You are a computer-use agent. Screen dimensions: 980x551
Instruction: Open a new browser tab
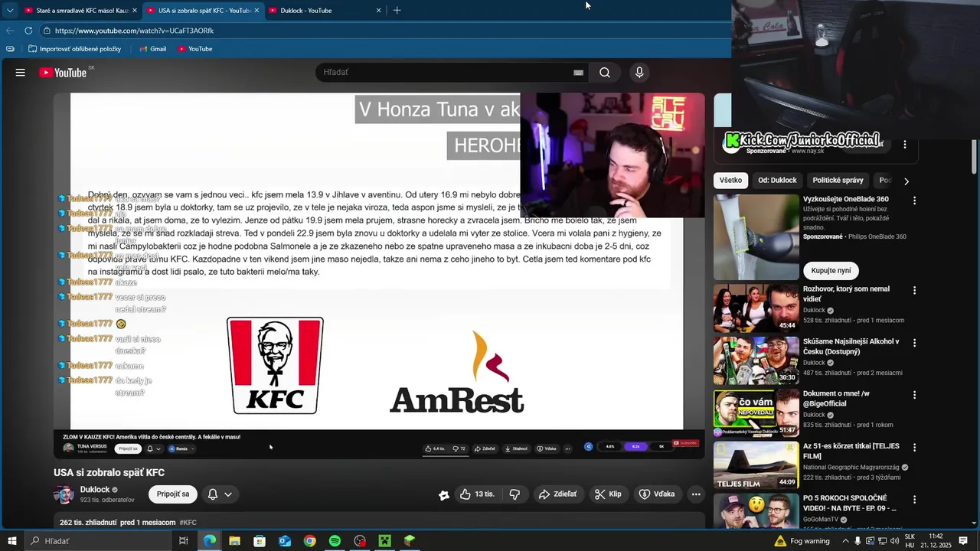397,11
